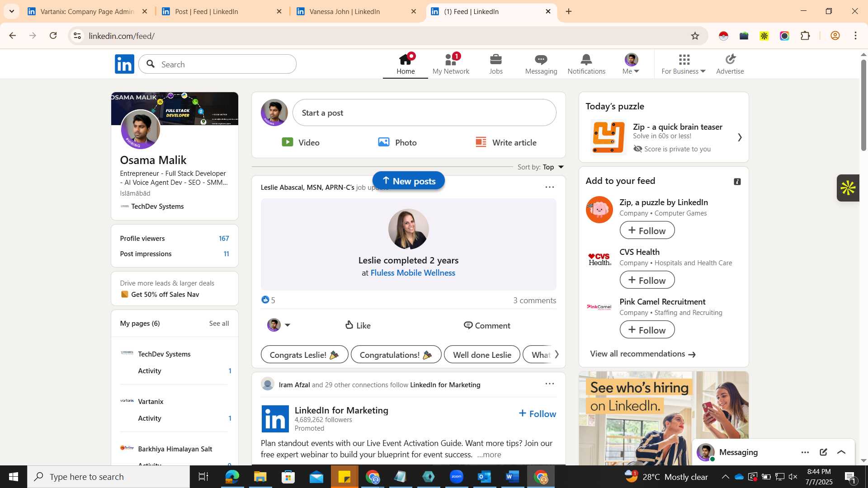The image size is (868, 488).
Task: Open the tab search dropdown arrow in browser
Action: [12, 11]
